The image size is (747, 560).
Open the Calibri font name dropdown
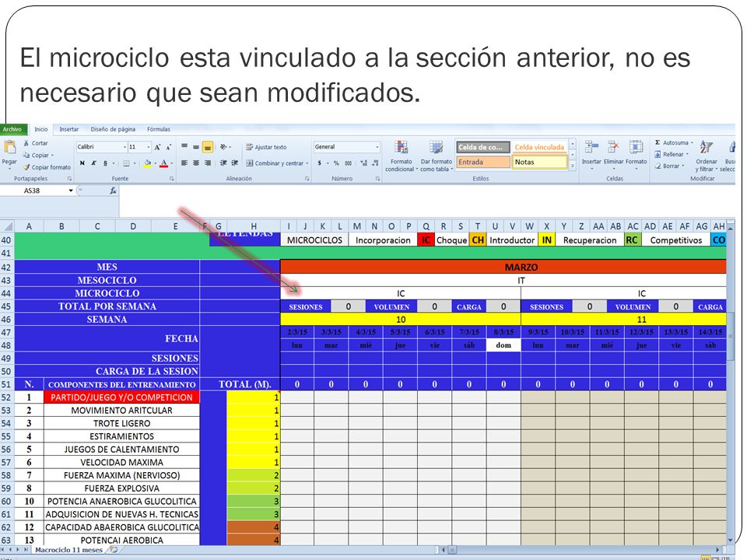[125, 147]
